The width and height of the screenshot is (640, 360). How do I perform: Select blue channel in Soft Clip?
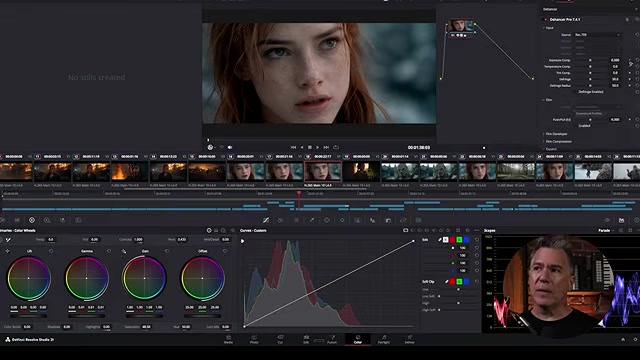tap(466, 282)
